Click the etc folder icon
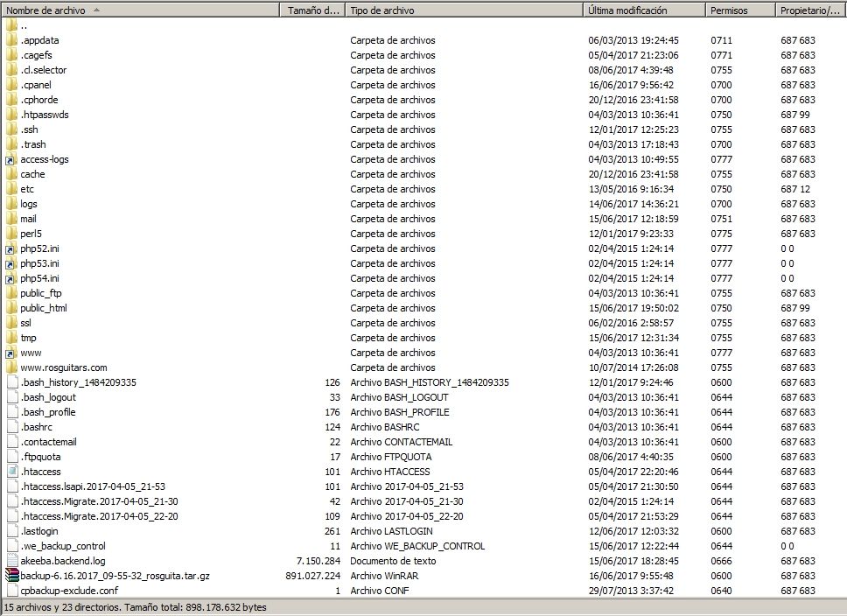The height and width of the screenshot is (616, 847). click(11, 189)
